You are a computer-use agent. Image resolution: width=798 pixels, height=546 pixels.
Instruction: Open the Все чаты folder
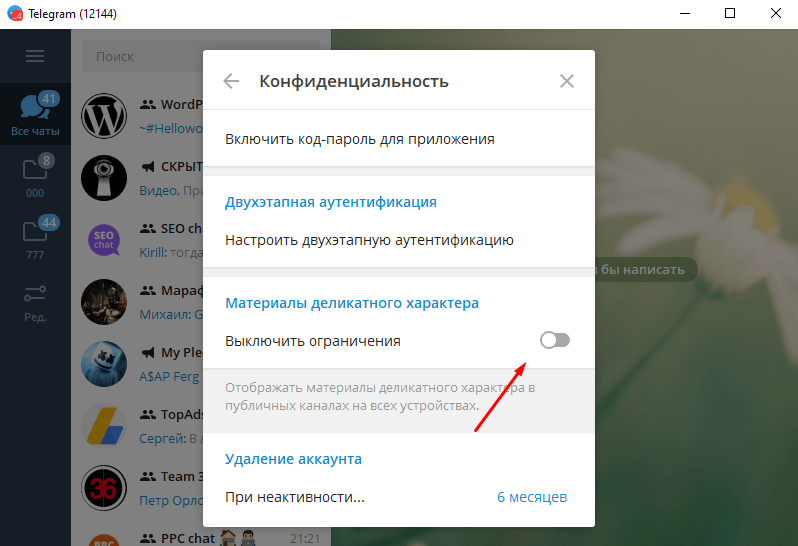coord(35,114)
